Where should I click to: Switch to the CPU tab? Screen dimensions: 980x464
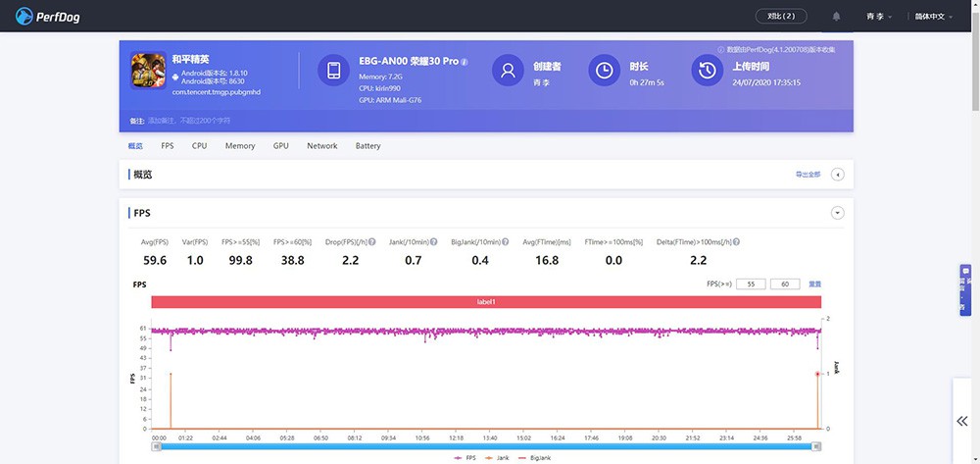pyautogui.click(x=199, y=146)
